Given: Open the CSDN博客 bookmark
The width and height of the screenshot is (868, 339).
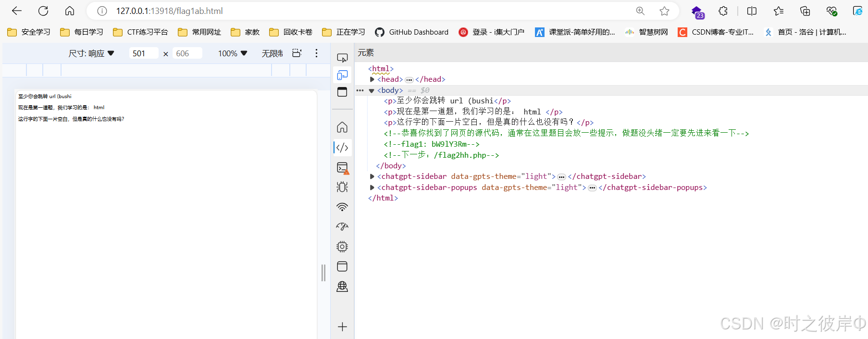Looking at the screenshot, I should (716, 32).
